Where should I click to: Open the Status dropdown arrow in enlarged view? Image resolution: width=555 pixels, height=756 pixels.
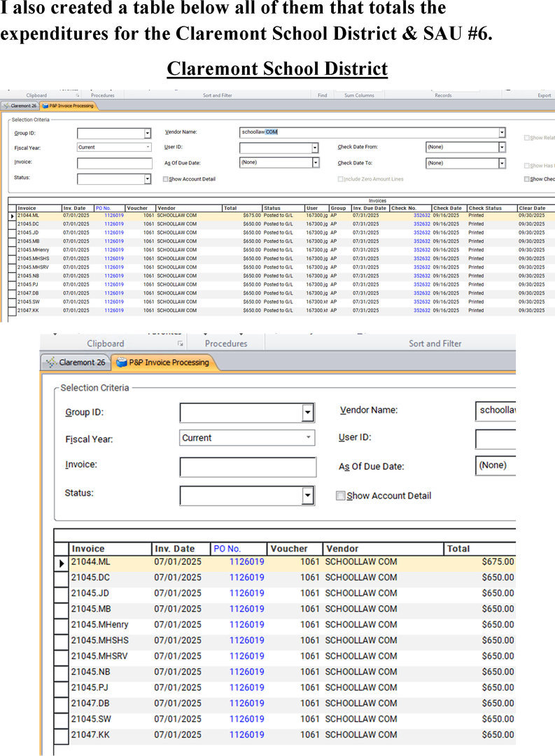[x=307, y=496]
